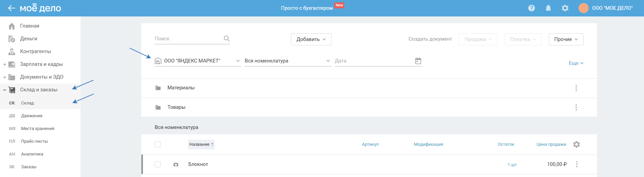The width and height of the screenshot is (644, 177).
Task: Open the Вся номенклатура filter dropdown
Action: tap(288, 61)
